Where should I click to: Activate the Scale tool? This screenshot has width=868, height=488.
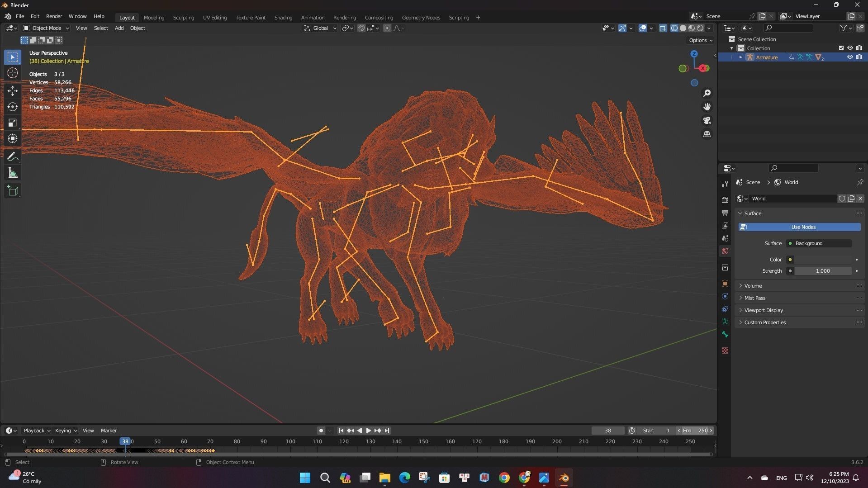click(13, 123)
